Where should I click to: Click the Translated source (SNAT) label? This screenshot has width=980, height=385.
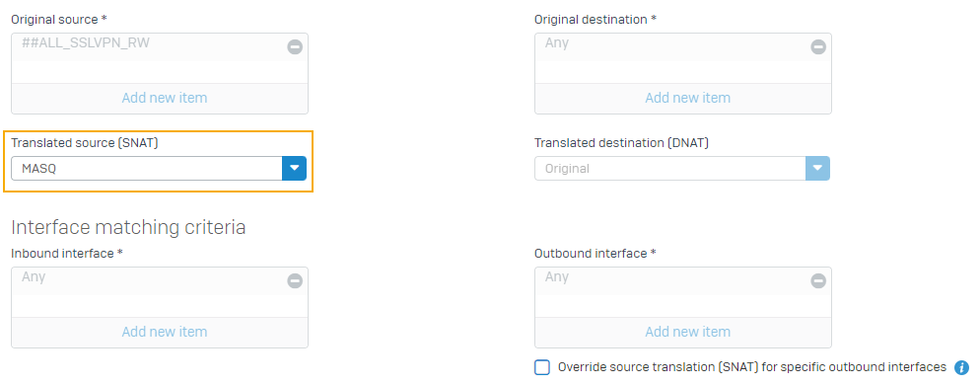point(85,143)
